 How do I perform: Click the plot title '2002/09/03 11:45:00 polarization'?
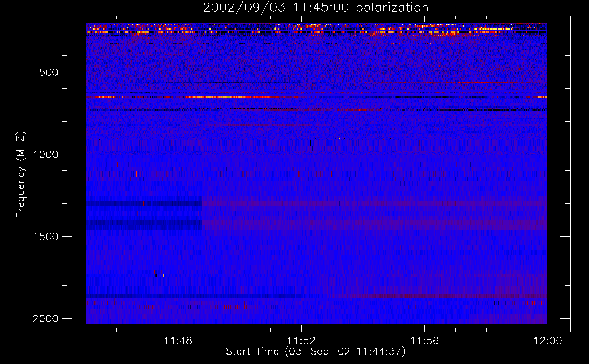coord(316,8)
